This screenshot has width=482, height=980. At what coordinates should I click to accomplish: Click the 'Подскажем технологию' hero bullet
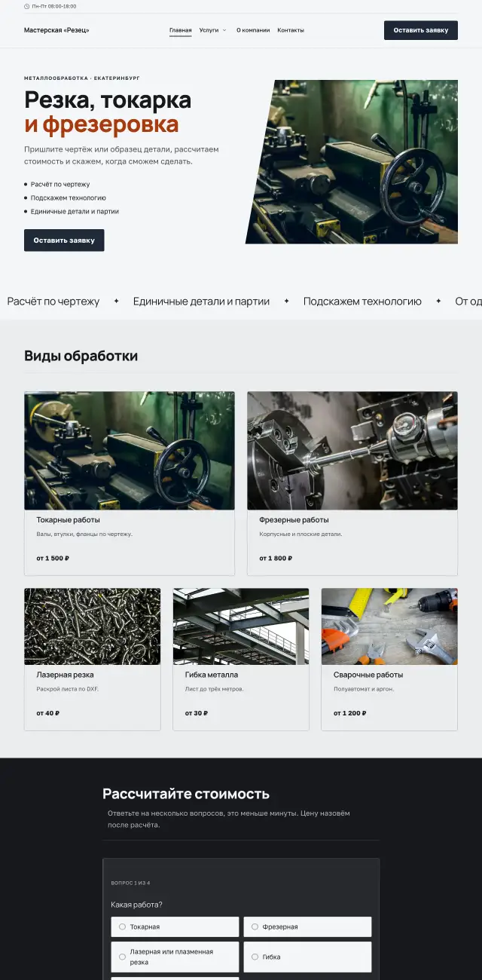pyautogui.click(x=69, y=198)
